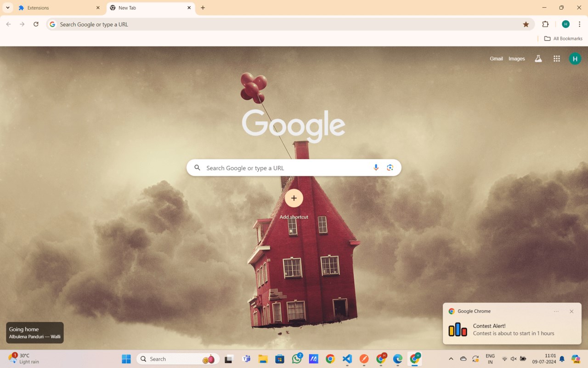
Task: Open Task View from taskbar
Action: 228,359
